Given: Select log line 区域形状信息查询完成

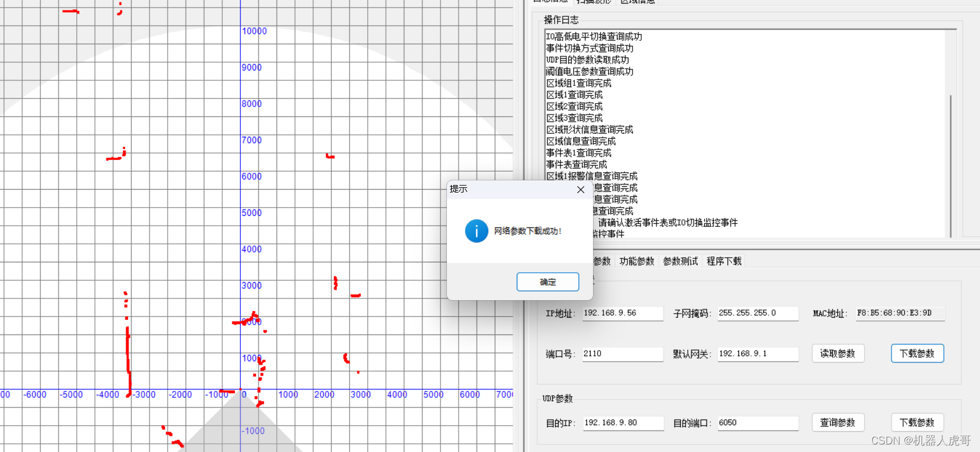Looking at the screenshot, I should pos(590,130).
